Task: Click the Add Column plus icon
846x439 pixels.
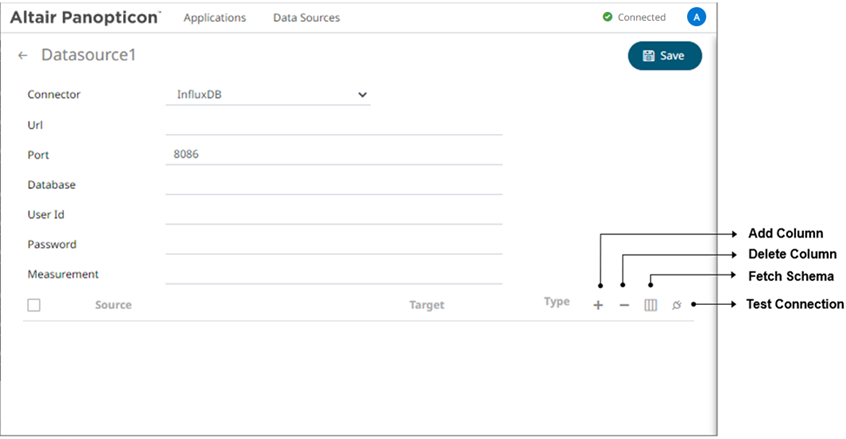Action: point(598,305)
